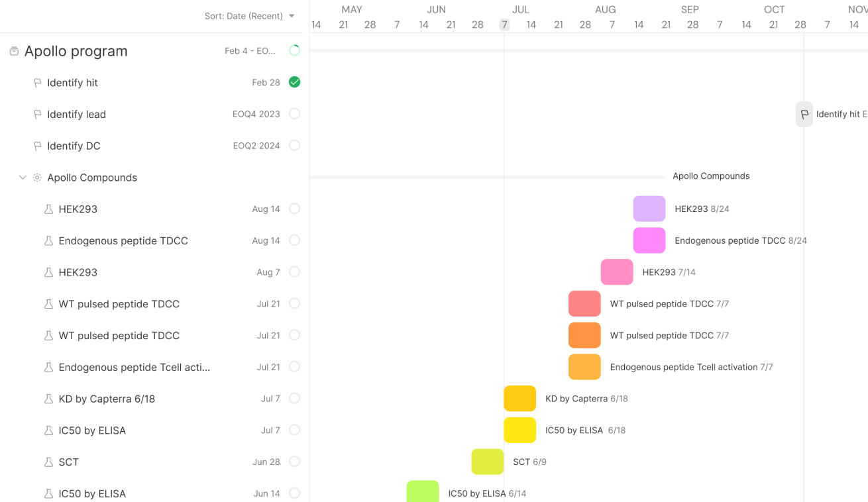Select the yellow IC50 by ELISA 6/18 bar
868x502 pixels.
pyautogui.click(x=520, y=430)
